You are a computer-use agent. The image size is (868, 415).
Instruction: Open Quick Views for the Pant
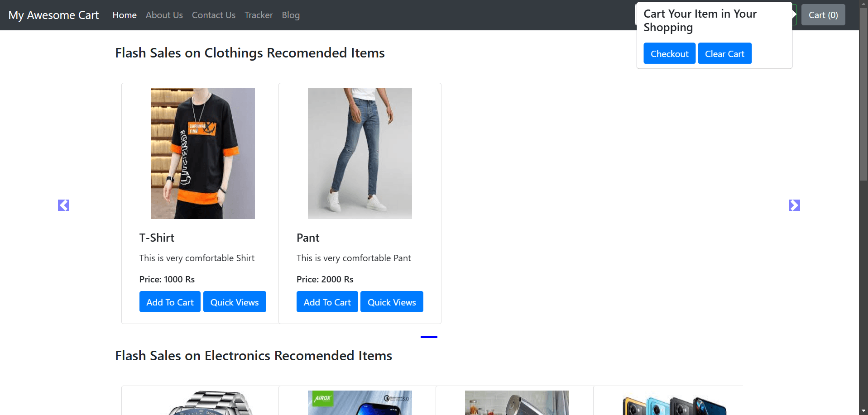click(392, 302)
